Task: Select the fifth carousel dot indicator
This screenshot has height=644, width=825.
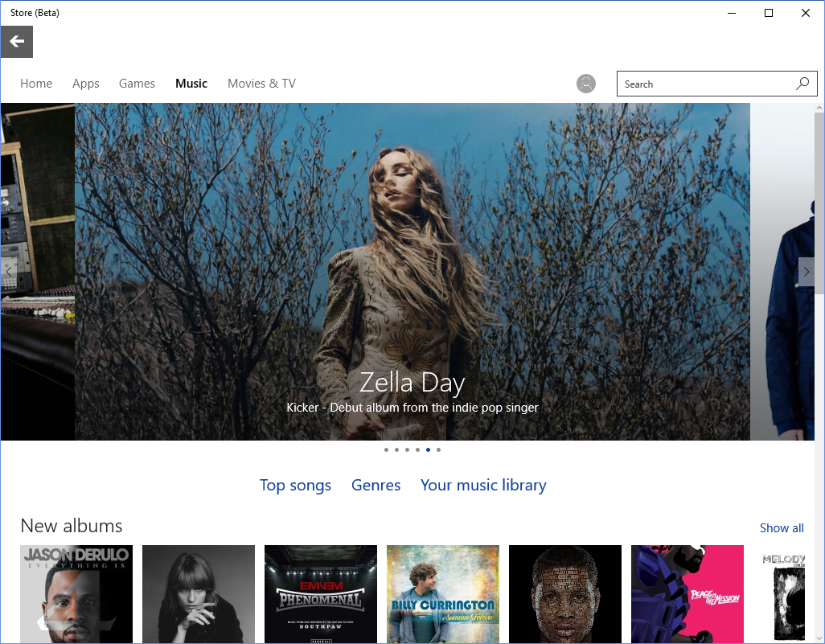Action: [428, 449]
